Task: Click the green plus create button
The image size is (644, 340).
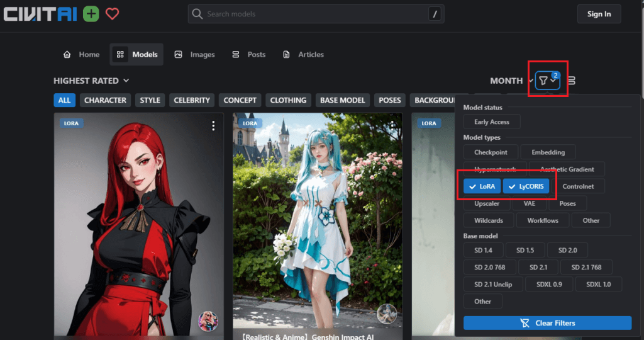Action: [x=91, y=14]
